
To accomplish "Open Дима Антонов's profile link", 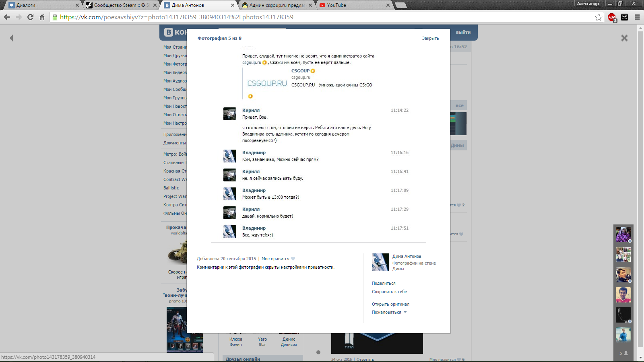I will coord(407,256).
